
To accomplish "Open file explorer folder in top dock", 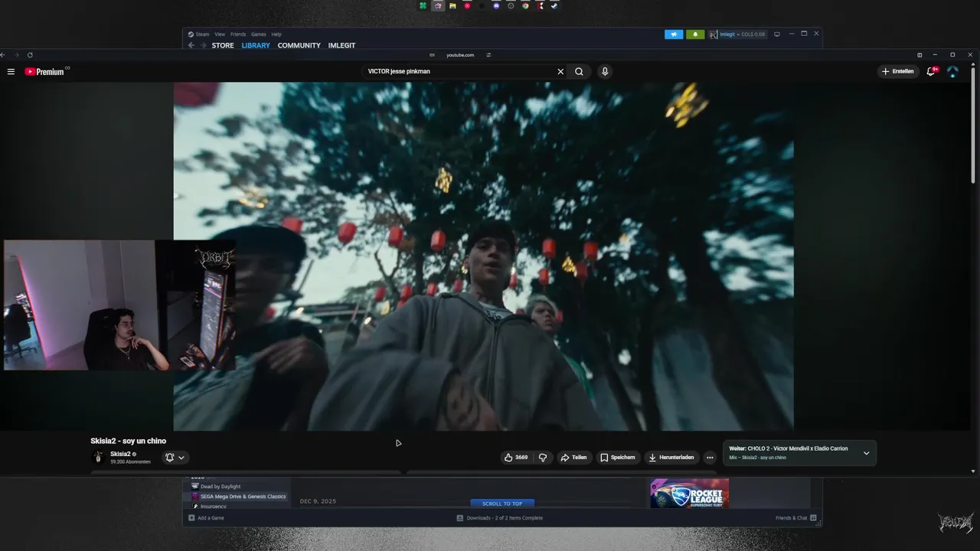I will click(x=452, y=5).
